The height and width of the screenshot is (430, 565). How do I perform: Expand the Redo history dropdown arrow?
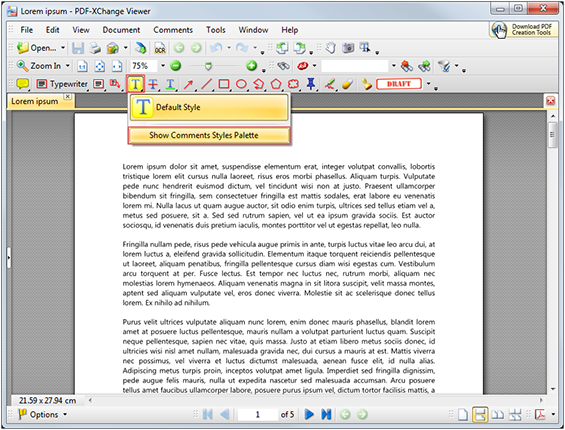[255, 48]
